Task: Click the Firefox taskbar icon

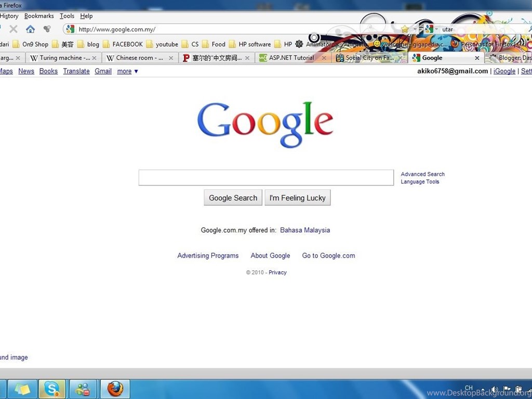Action: (115, 389)
